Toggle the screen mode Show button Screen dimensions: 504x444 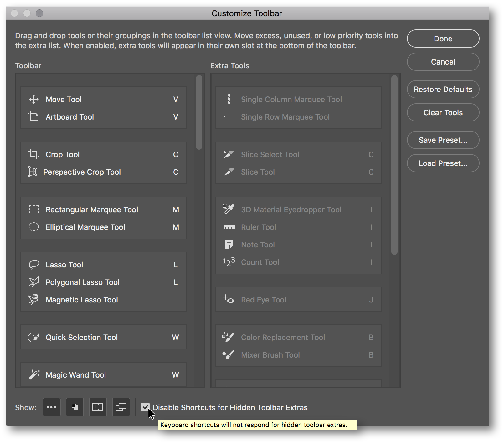pyautogui.click(x=121, y=407)
